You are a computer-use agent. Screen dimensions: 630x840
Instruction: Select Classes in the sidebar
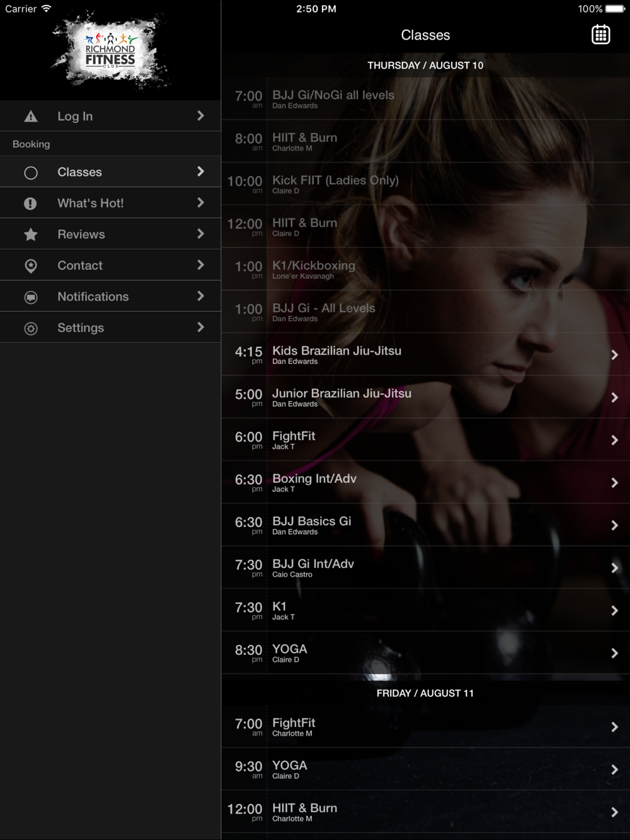pos(110,172)
